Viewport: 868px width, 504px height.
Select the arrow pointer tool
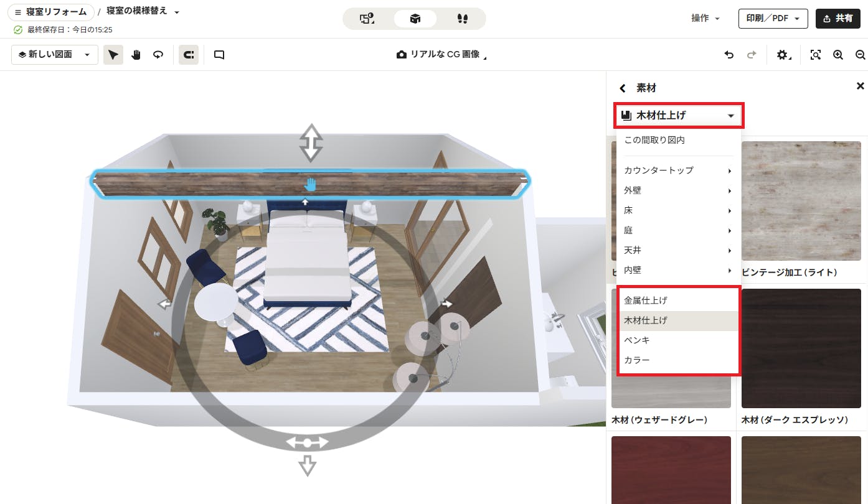(113, 55)
